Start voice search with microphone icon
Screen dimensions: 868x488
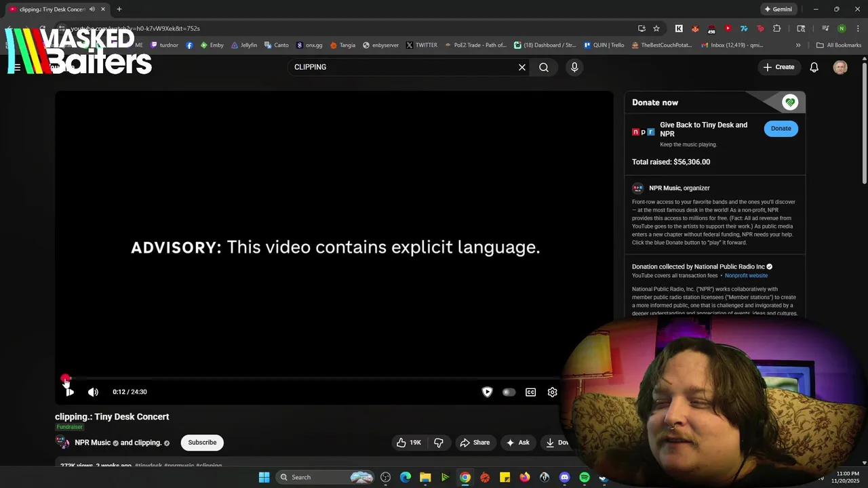(574, 67)
